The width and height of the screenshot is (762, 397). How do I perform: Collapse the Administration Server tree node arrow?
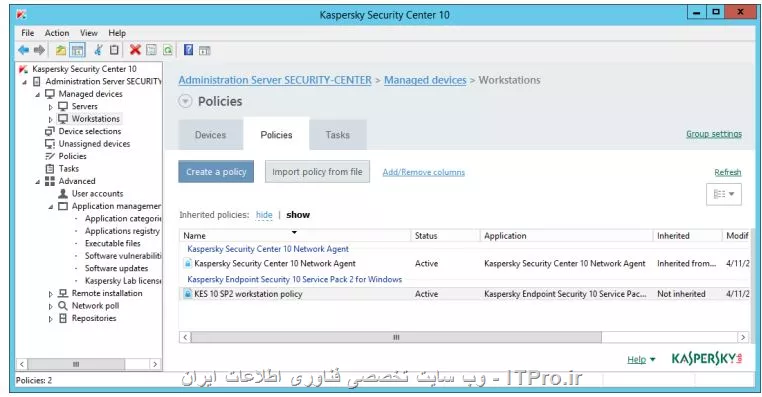coord(25,82)
